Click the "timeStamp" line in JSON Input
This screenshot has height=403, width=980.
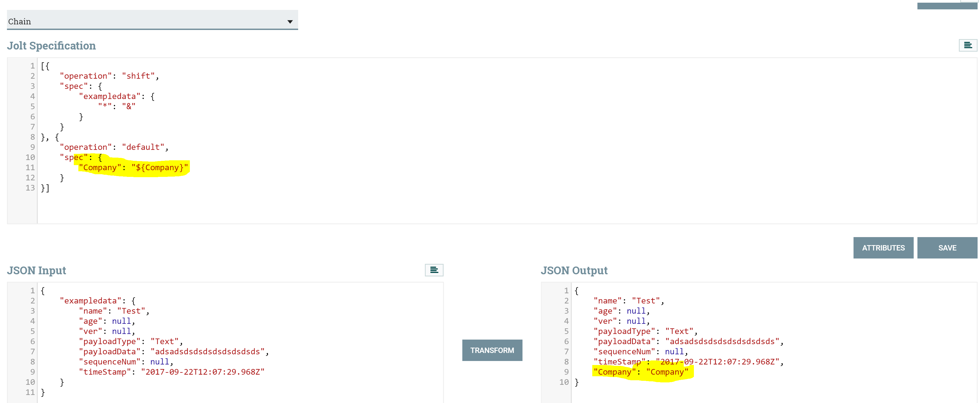coord(171,372)
